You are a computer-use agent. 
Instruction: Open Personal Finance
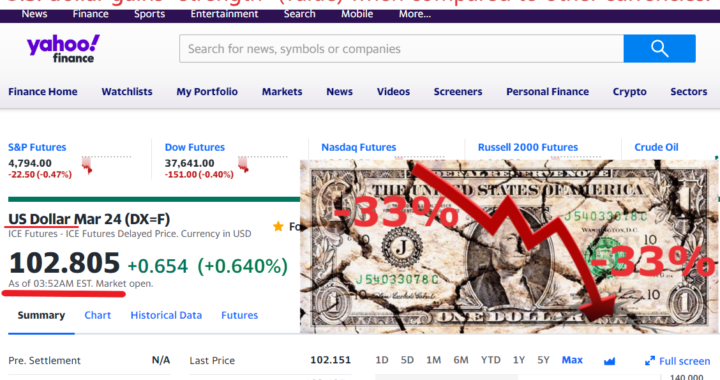point(547,92)
